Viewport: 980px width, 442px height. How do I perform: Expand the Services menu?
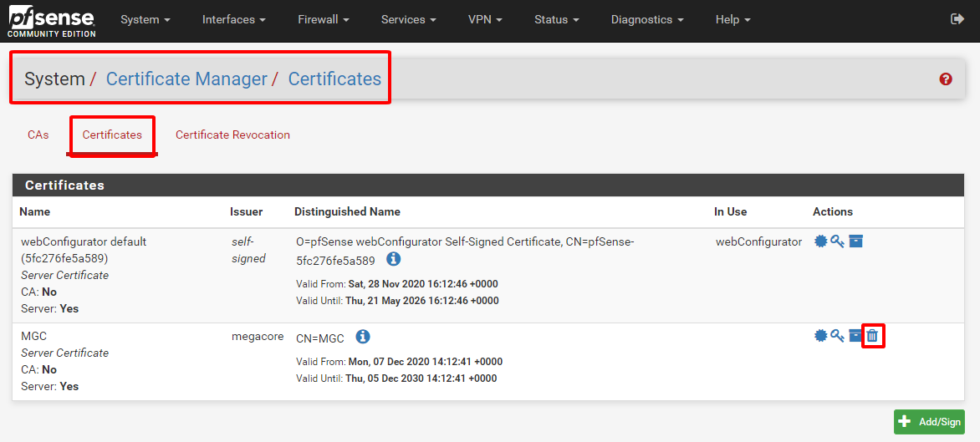(409, 20)
